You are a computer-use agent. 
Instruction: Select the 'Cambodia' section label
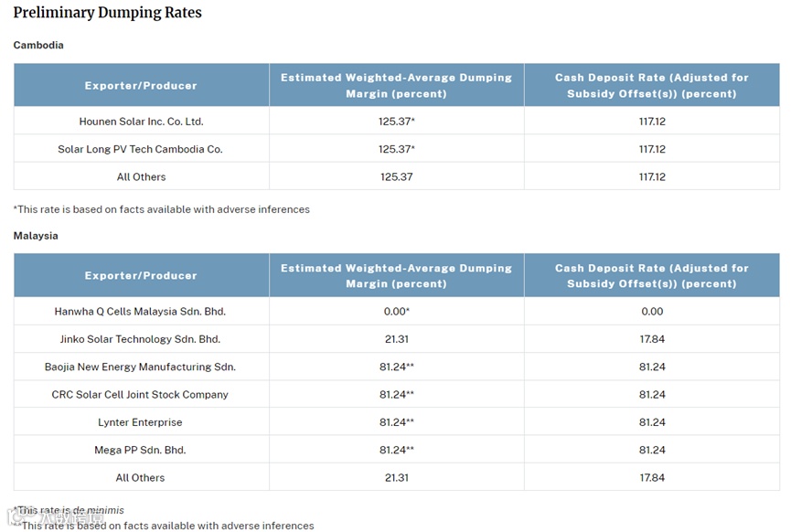point(38,46)
